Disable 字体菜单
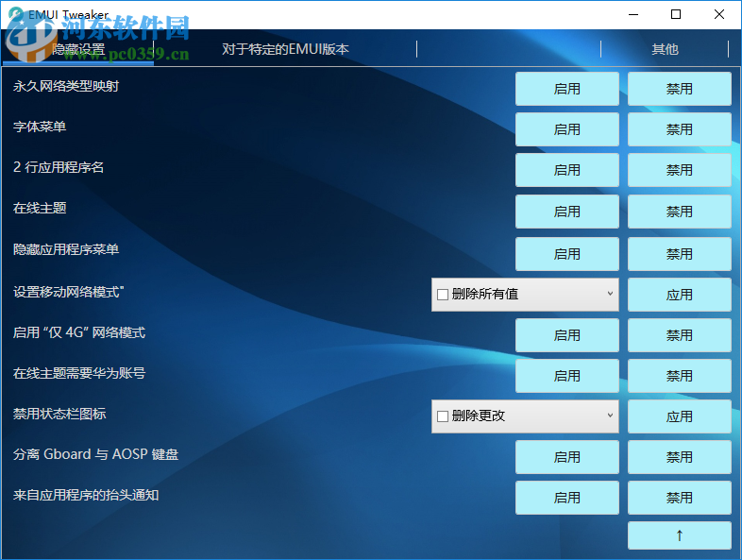Viewport: 742px width, 560px height. (679, 129)
